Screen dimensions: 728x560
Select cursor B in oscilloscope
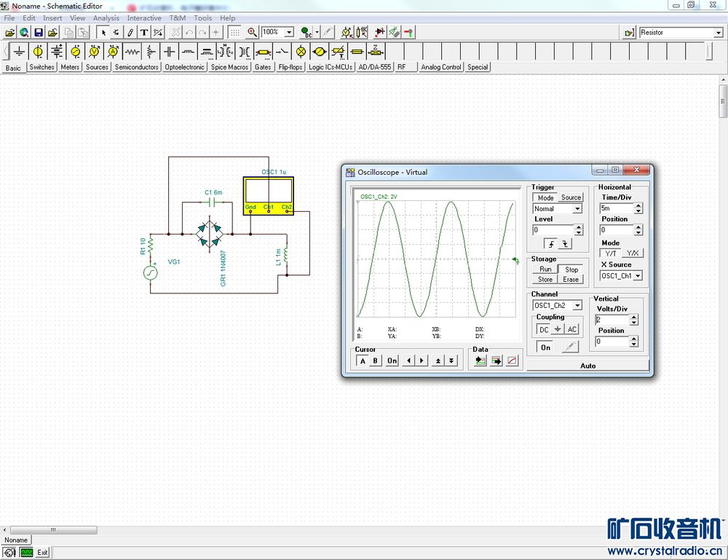coord(375,360)
